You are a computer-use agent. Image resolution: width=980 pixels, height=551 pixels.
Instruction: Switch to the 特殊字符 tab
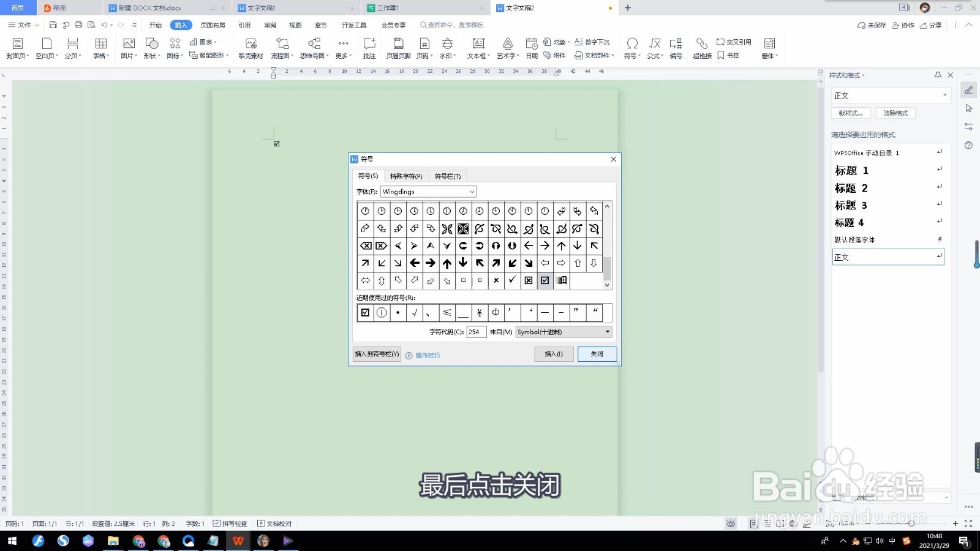407,176
